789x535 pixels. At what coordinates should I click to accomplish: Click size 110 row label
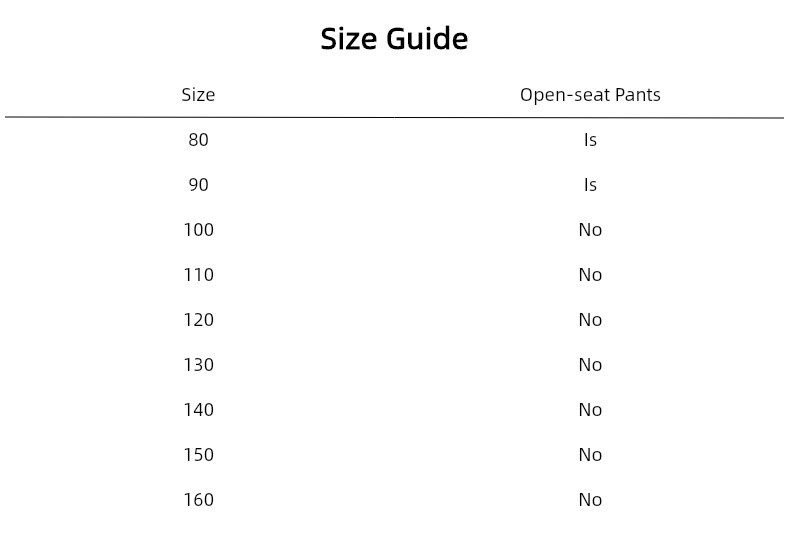point(198,275)
